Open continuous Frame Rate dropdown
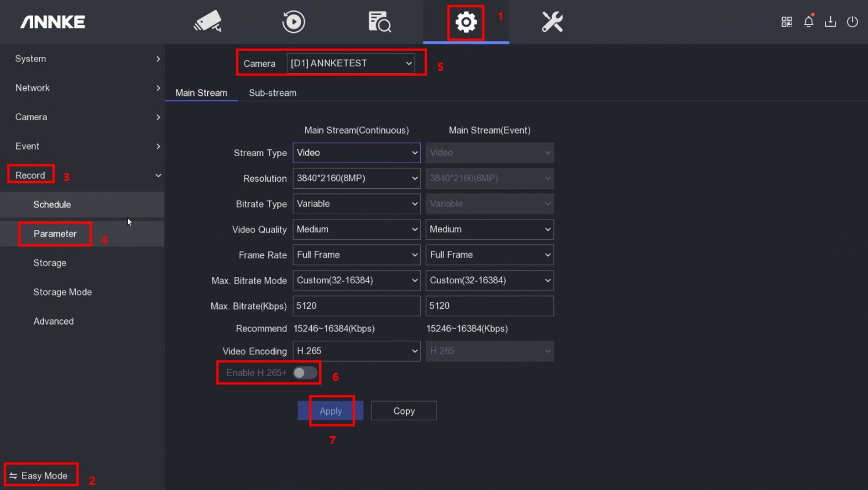The image size is (868, 490). click(356, 255)
